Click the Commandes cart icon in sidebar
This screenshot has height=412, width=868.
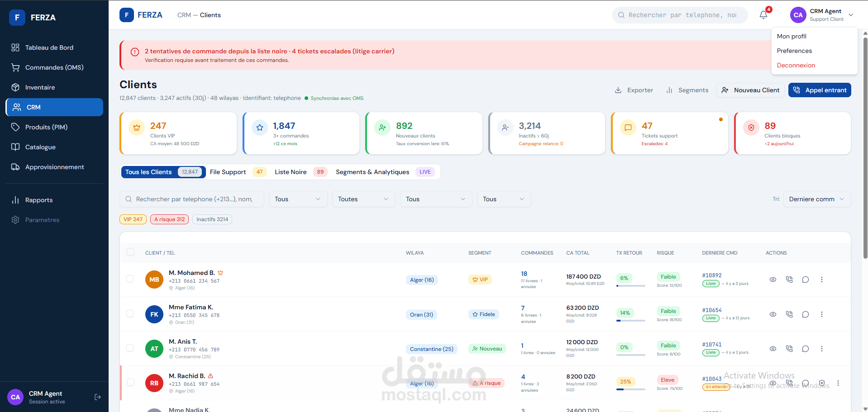[15, 67]
